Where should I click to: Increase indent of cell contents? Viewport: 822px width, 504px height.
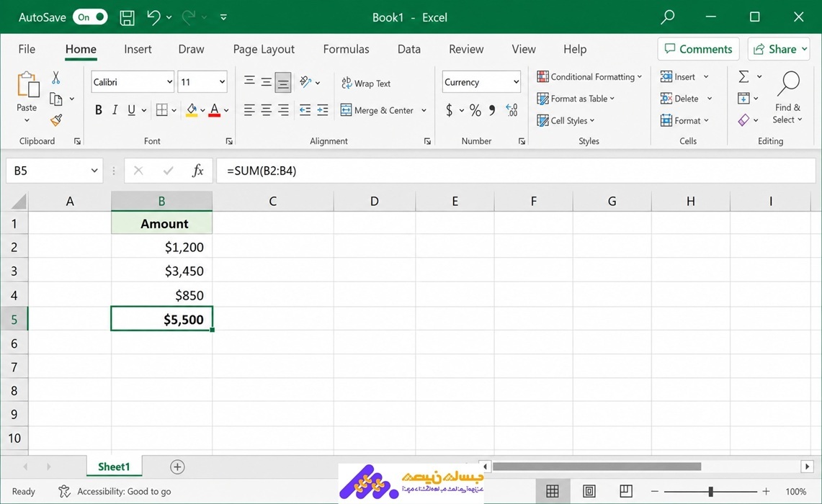pyautogui.click(x=323, y=110)
